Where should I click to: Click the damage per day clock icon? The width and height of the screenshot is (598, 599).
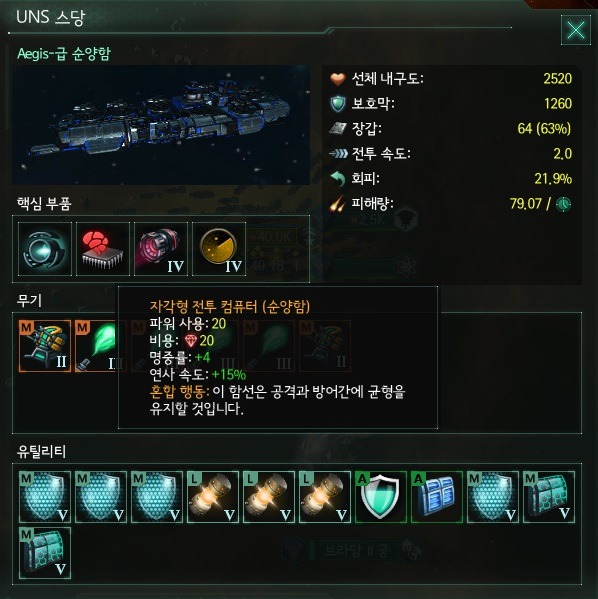[563, 204]
